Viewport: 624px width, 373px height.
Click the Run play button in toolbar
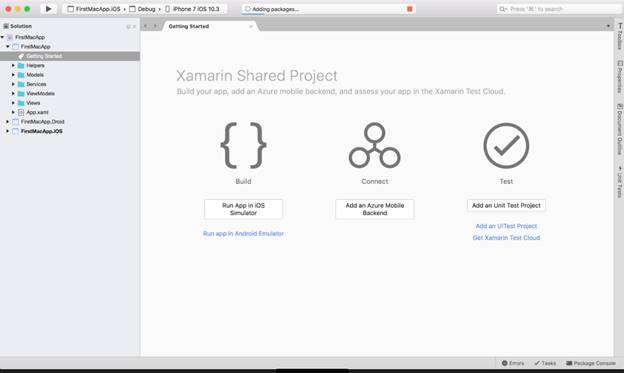click(48, 9)
